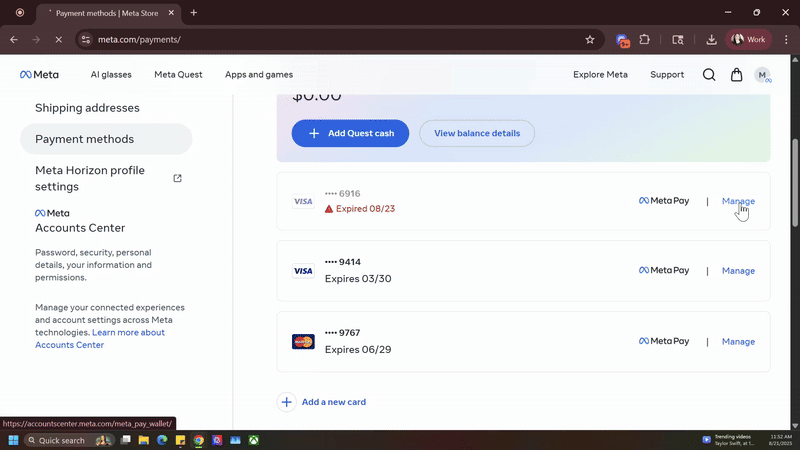This screenshot has width=800, height=450.
Task: Bookmark this page with the star icon
Action: point(590,40)
